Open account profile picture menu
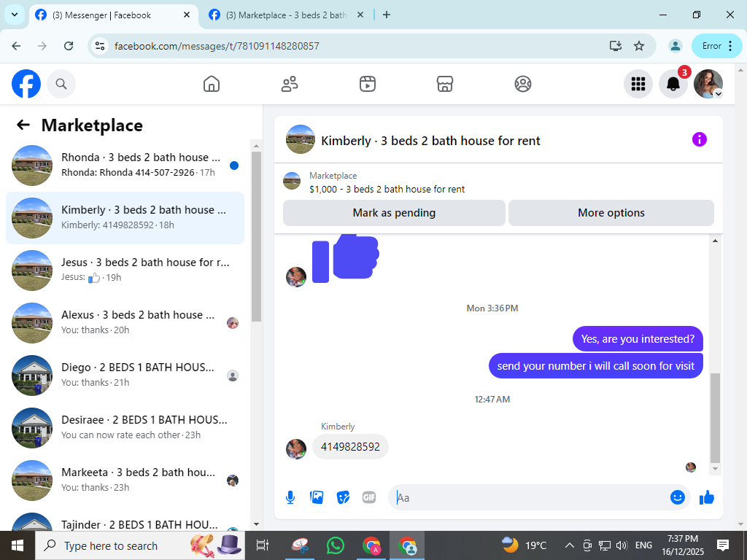The width and height of the screenshot is (747, 560). pyautogui.click(x=708, y=84)
